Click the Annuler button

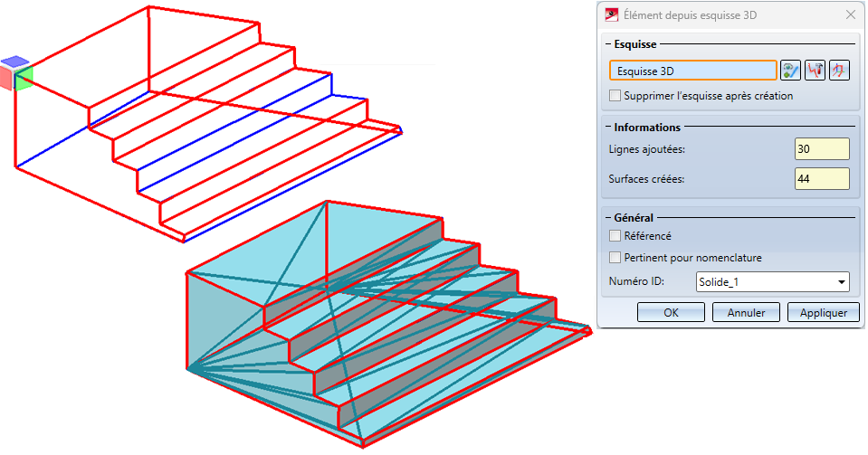point(746,313)
